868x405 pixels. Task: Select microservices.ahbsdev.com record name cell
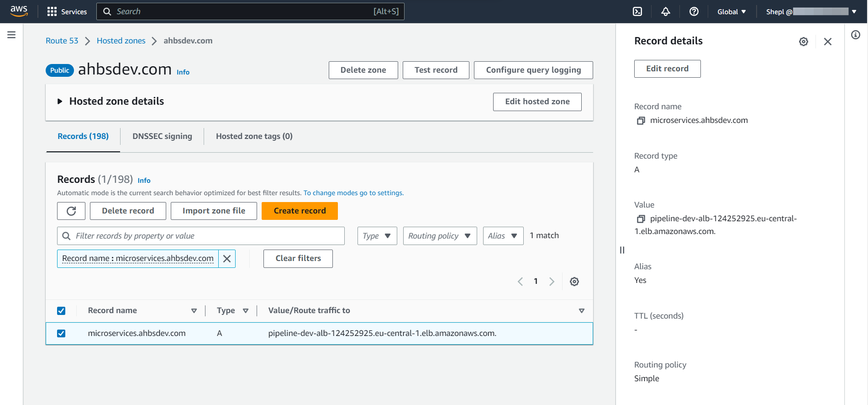pos(137,334)
